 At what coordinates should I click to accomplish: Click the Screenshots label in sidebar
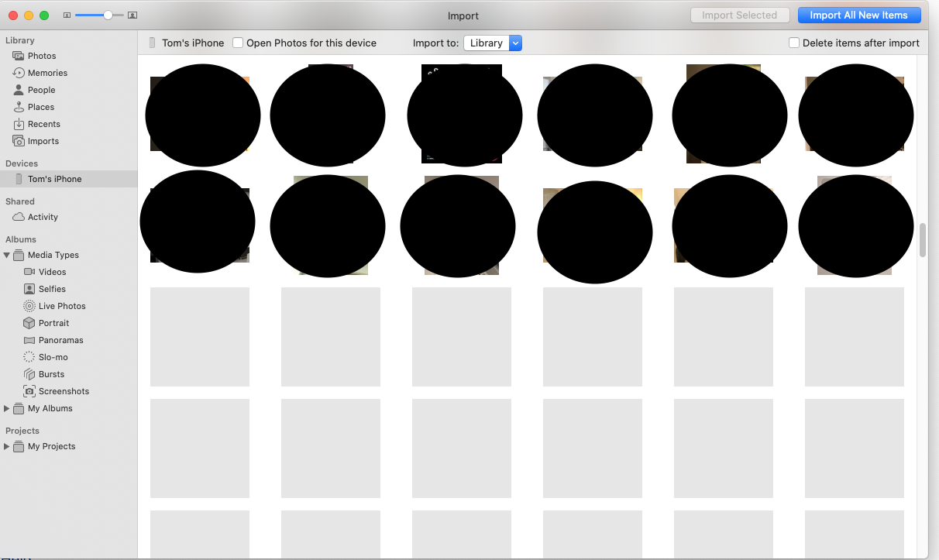(64, 391)
